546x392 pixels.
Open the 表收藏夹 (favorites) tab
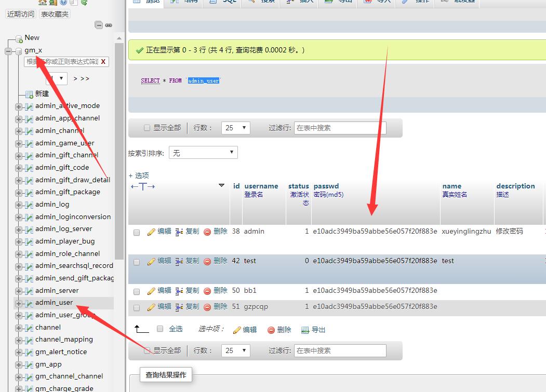click(55, 14)
